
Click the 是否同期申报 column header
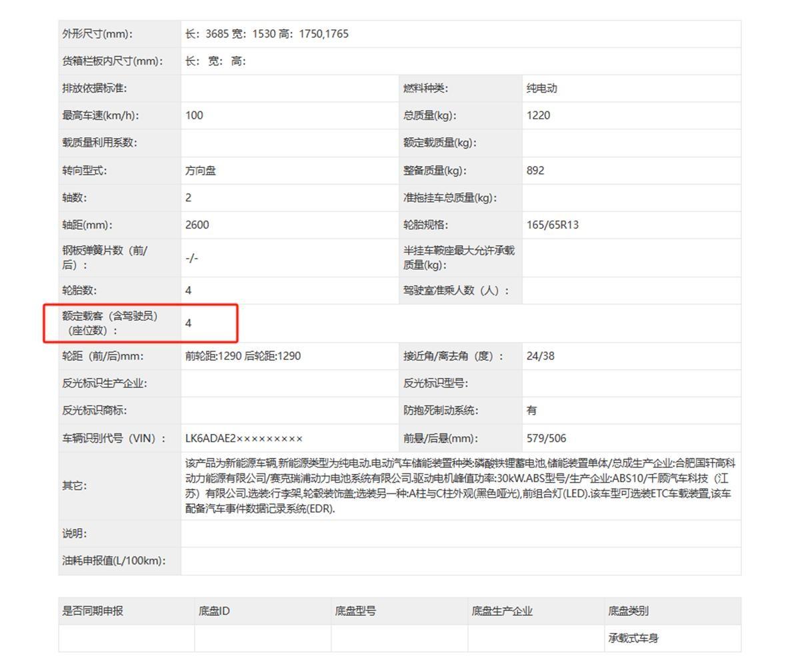[x=93, y=611]
